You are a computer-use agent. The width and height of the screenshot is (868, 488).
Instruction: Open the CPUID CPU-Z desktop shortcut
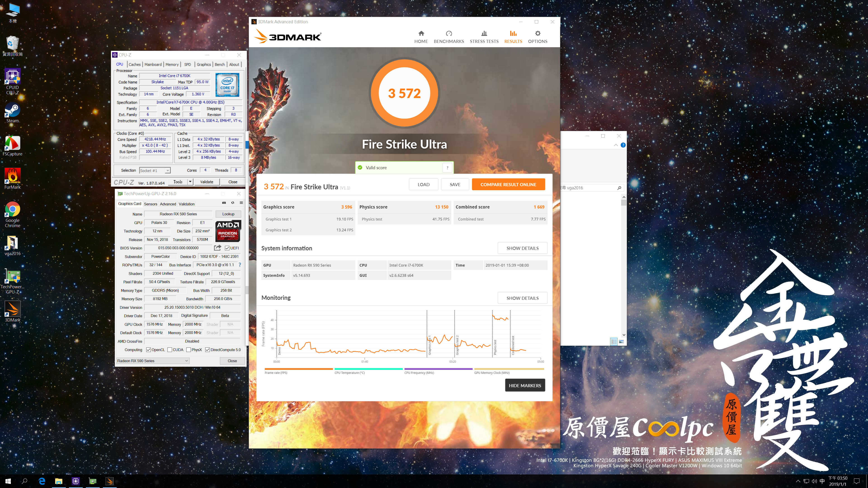click(12, 82)
